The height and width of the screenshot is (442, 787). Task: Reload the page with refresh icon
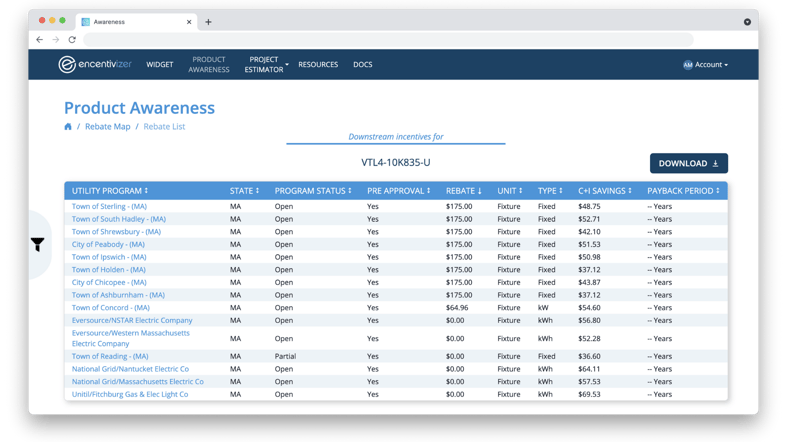click(x=72, y=40)
